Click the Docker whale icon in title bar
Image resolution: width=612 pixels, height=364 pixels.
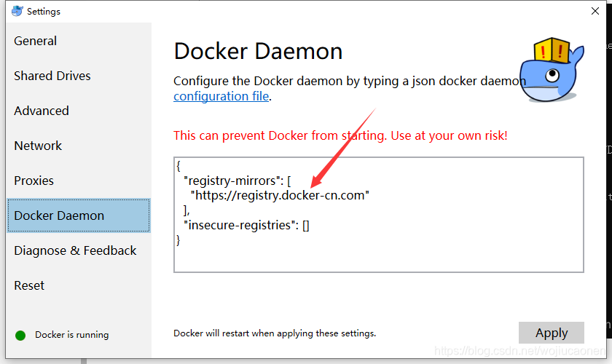click(17, 11)
